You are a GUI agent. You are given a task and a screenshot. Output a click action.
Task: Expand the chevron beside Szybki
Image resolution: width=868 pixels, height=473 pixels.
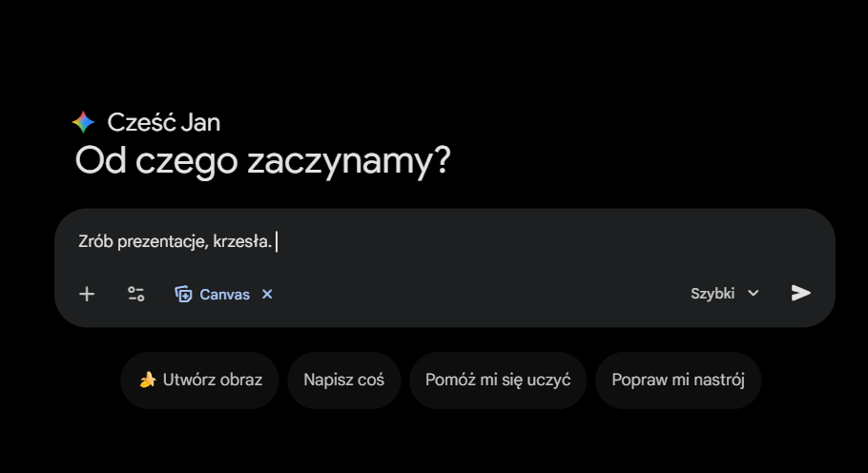click(x=754, y=293)
